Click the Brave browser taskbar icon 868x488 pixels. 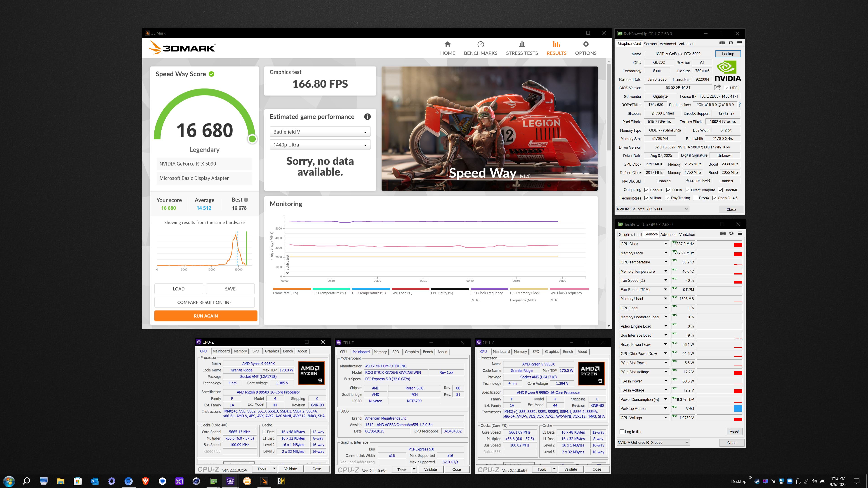pos(145,481)
